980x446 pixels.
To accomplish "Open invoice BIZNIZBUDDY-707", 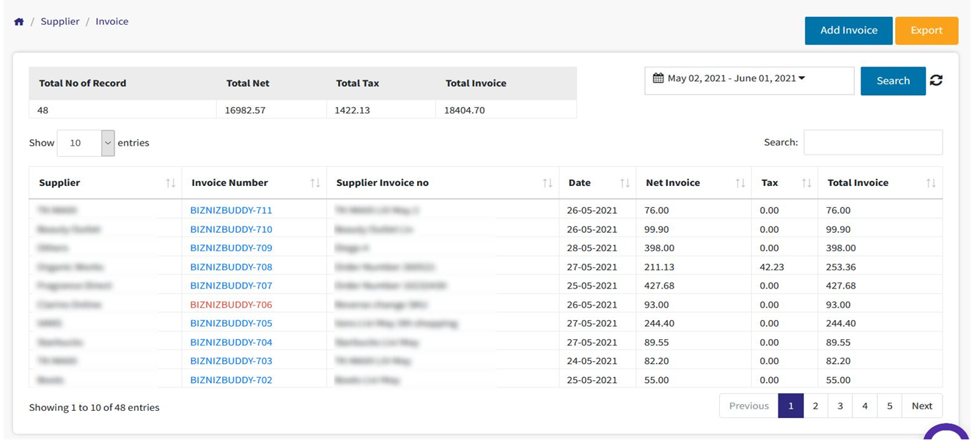I will (x=231, y=286).
